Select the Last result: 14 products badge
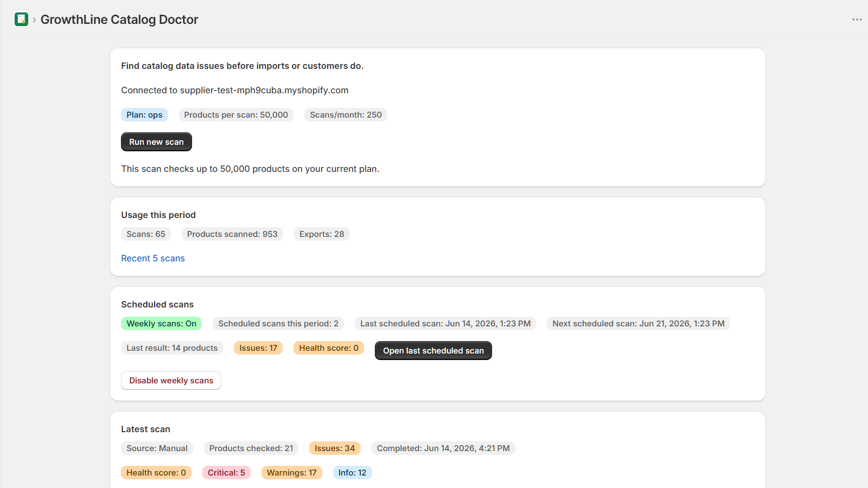The height and width of the screenshot is (488, 868). tap(172, 348)
